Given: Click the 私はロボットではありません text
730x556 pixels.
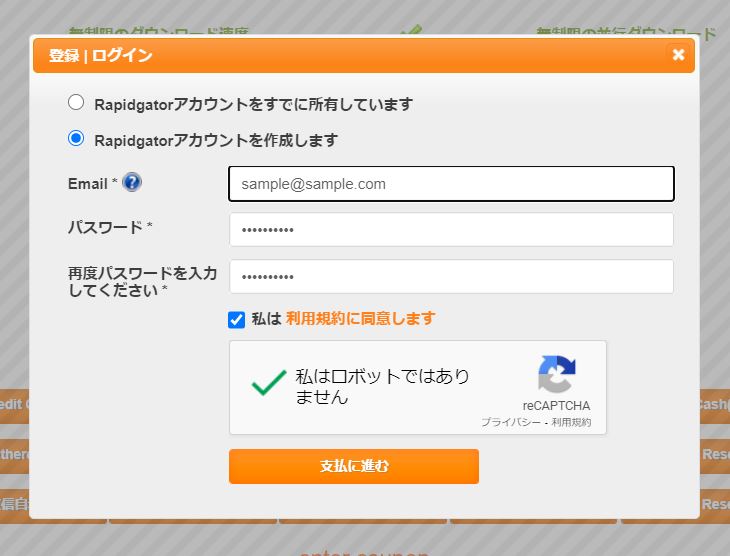Looking at the screenshot, I should [382, 386].
